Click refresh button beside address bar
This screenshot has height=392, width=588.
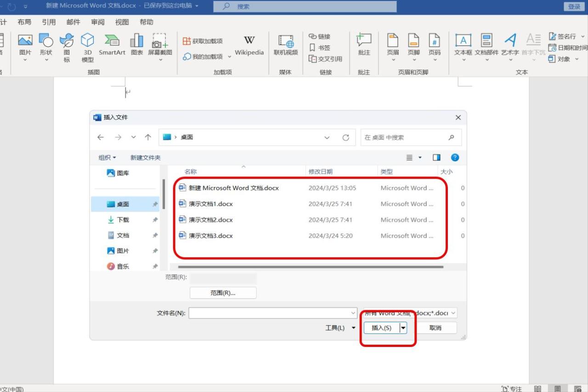[346, 137]
